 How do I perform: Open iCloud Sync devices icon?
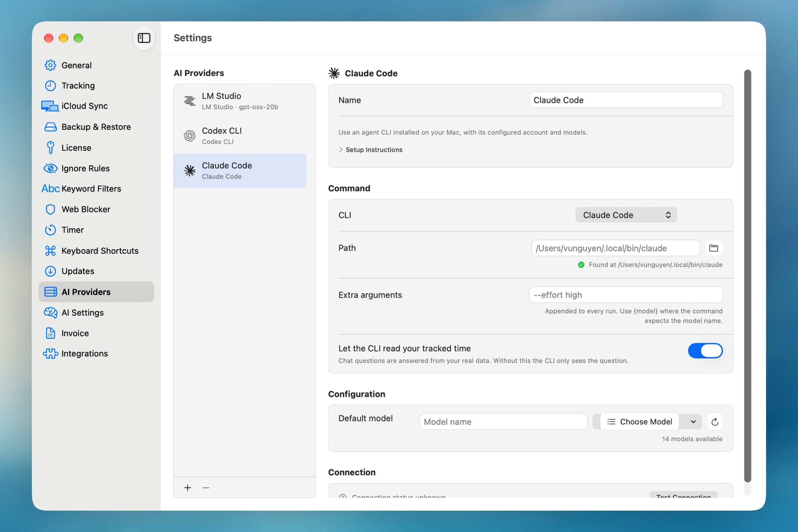[50, 106]
